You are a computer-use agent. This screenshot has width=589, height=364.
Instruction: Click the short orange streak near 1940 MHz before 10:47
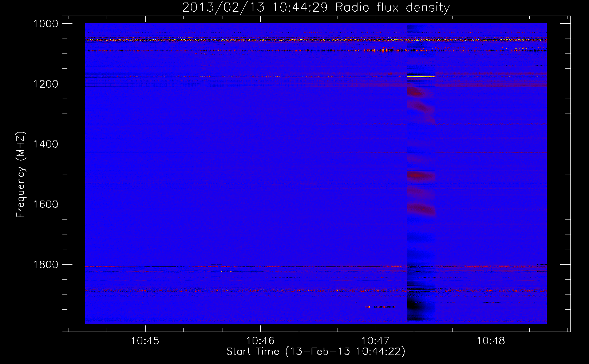[380, 307]
